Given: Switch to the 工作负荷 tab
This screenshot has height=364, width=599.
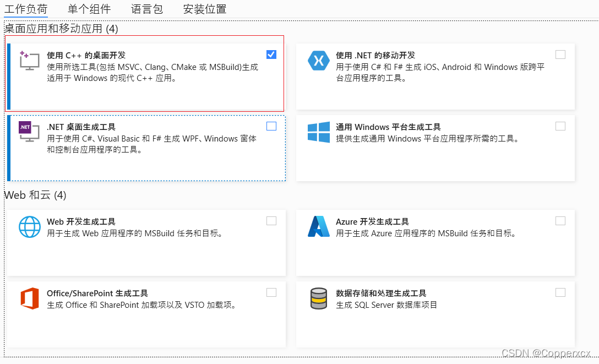Looking at the screenshot, I should (26, 9).
